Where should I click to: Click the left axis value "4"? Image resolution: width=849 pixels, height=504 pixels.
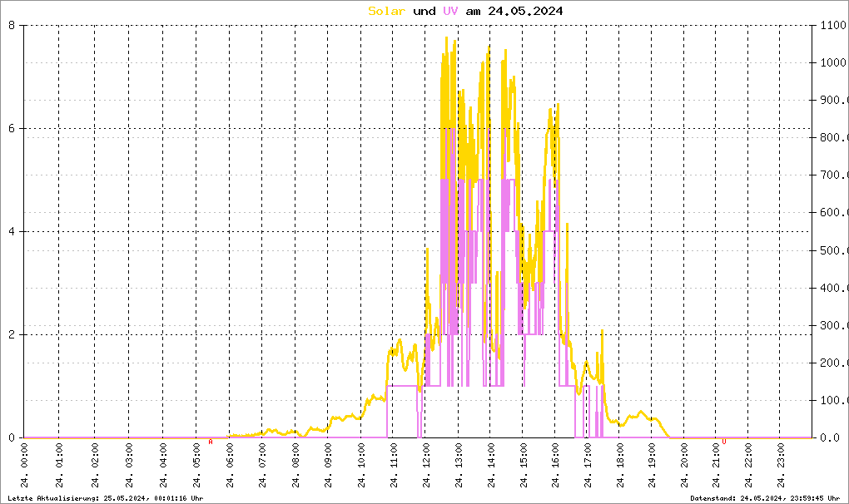[12, 231]
